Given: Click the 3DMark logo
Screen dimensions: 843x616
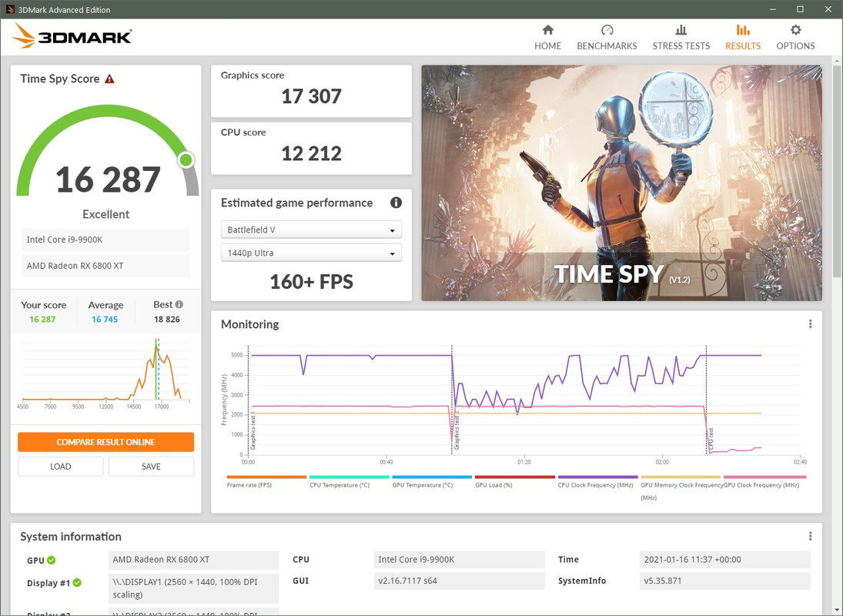Looking at the screenshot, I should pyautogui.click(x=72, y=36).
